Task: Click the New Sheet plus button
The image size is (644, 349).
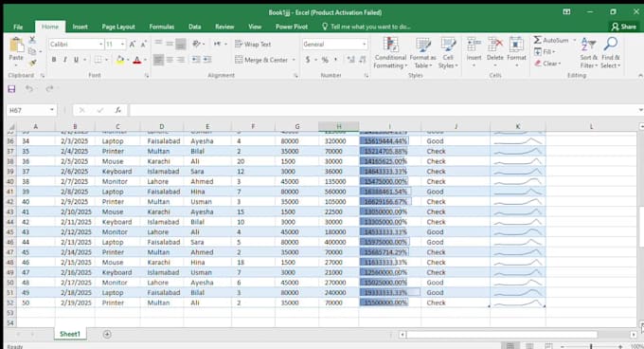Action: [107, 334]
